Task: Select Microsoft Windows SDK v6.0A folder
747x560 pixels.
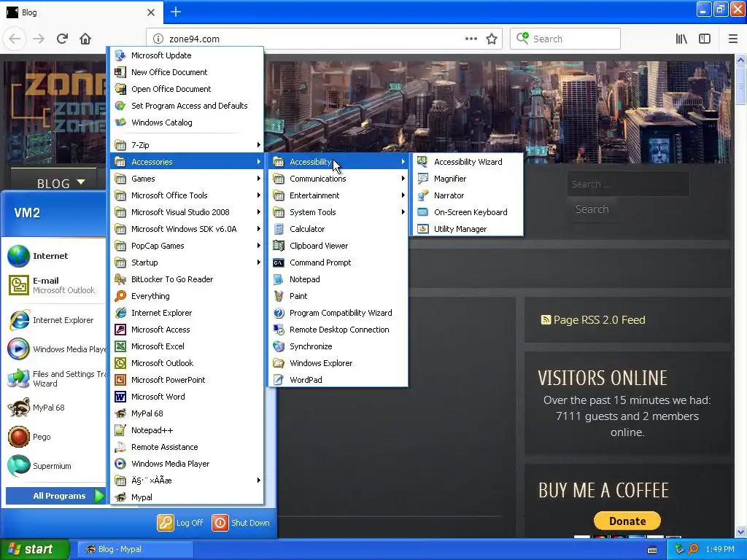Action: [x=187, y=229]
